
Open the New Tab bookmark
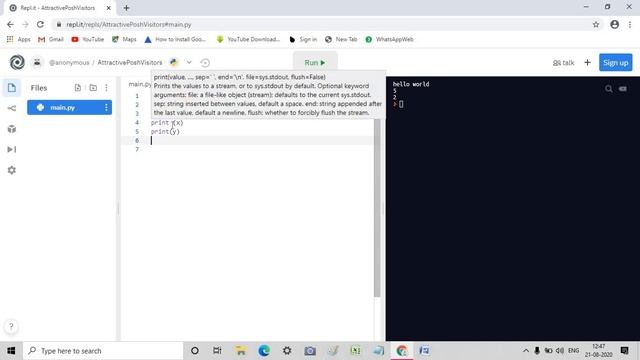pyautogui.click(x=341, y=39)
